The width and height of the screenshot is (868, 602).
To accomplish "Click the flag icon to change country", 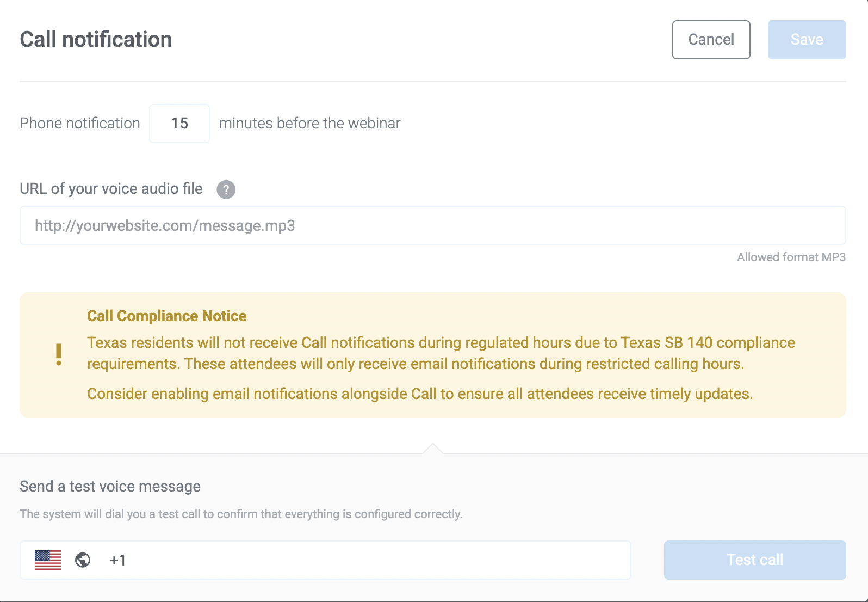I will [48, 560].
